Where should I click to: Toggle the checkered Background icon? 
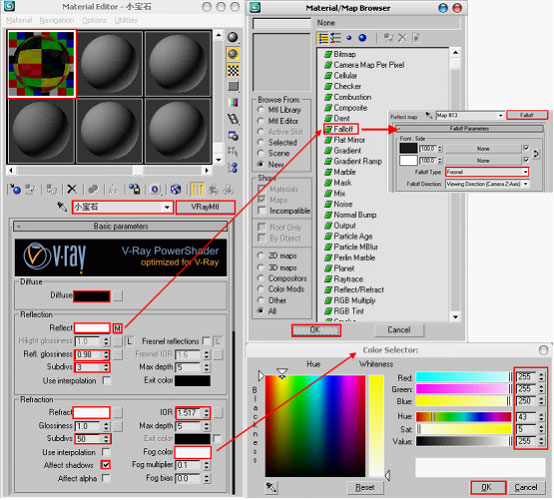233,70
